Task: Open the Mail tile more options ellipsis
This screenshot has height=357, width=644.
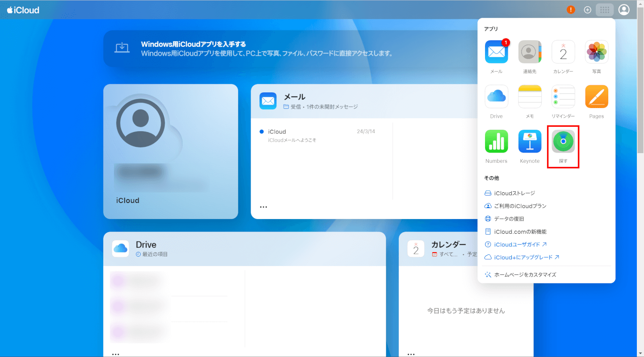Action: tap(263, 207)
